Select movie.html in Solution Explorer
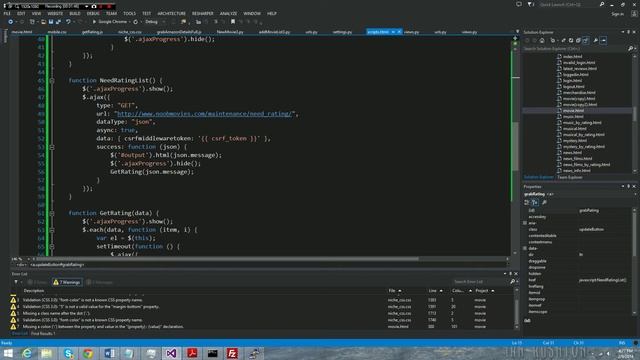640x360 pixels. point(573,111)
